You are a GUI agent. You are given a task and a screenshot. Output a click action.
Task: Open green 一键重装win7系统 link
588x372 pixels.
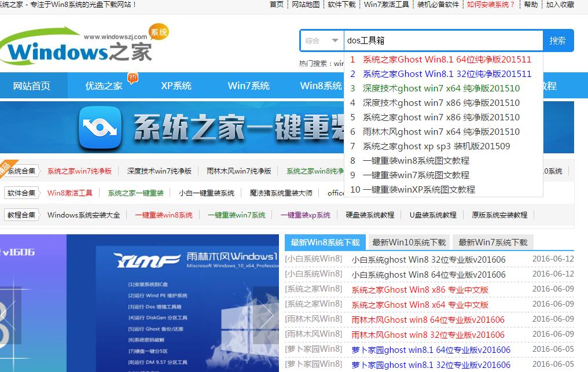pyautogui.click(x=237, y=215)
